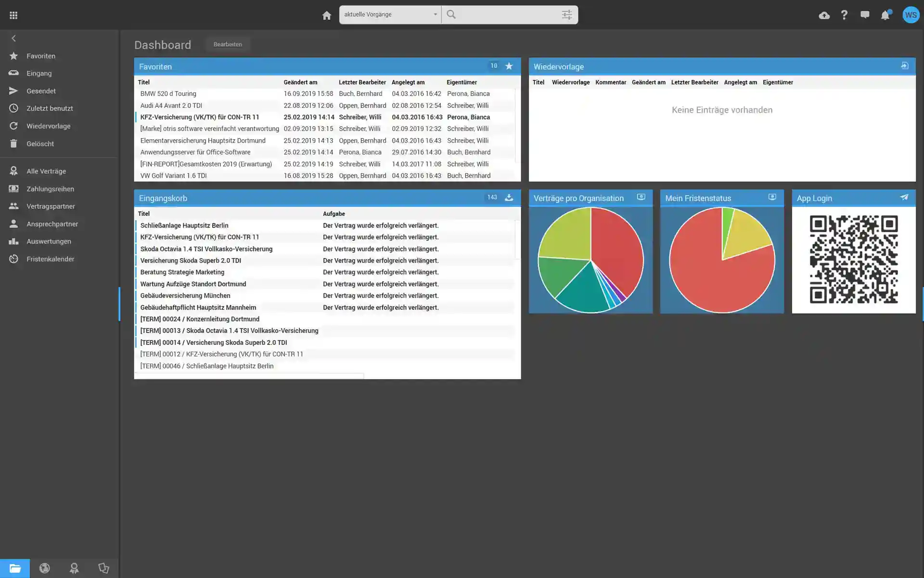Open the help question mark icon
The width and height of the screenshot is (924, 578).
pyautogui.click(x=844, y=15)
